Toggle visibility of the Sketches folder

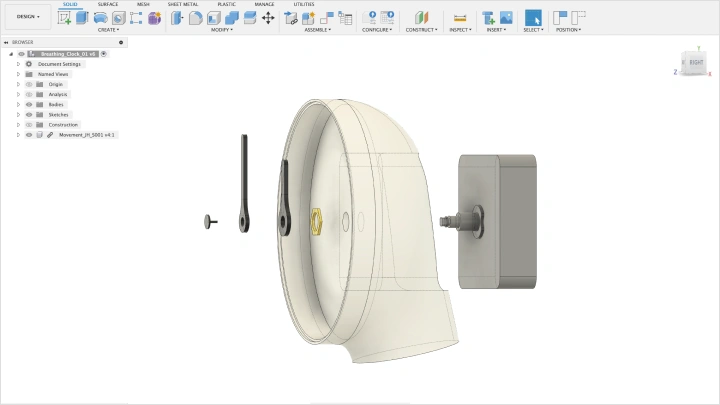[29, 114]
